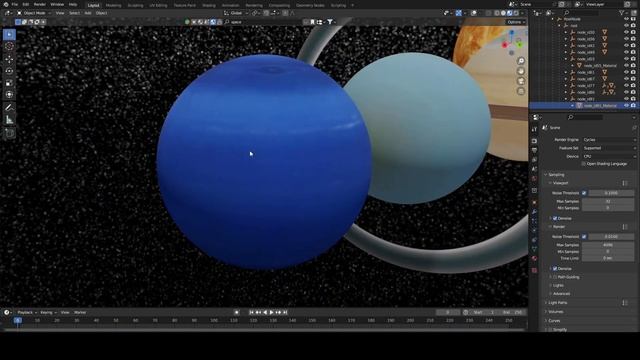Open the Tool properties tab
The image size is (640, 360).
coord(534,129)
